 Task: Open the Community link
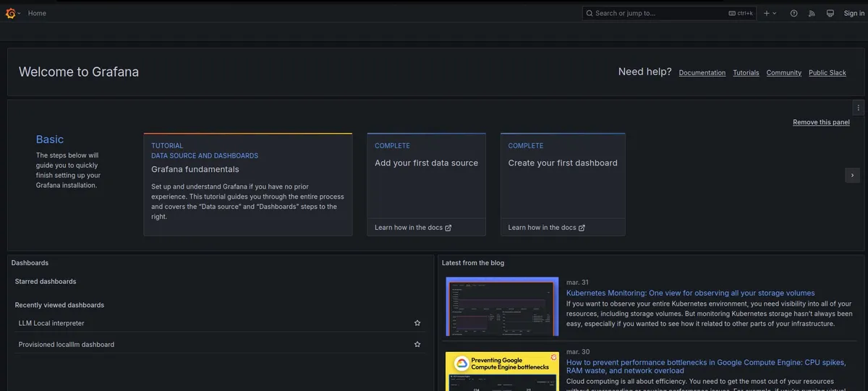[x=784, y=73]
